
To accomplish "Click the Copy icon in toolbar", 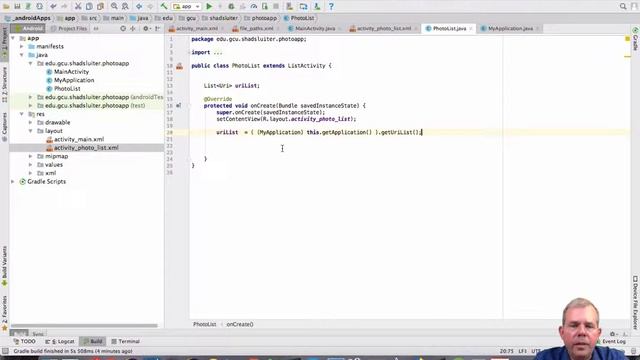I will (x=89, y=7).
